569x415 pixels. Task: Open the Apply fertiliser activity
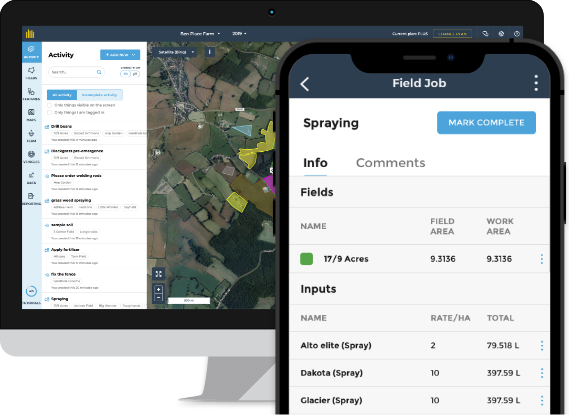pyautogui.click(x=95, y=256)
